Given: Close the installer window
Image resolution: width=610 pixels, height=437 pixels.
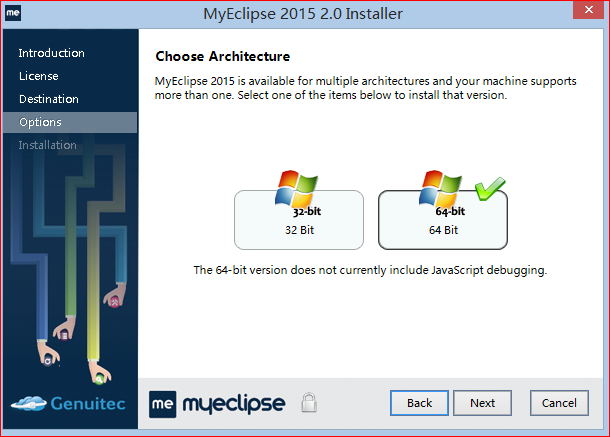Looking at the screenshot, I should 589,10.
